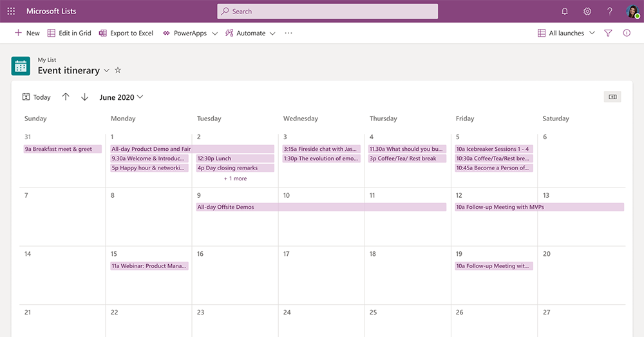Select date 17 in the calendar
The image size is (644, 337).
click(x=287, y=254)
